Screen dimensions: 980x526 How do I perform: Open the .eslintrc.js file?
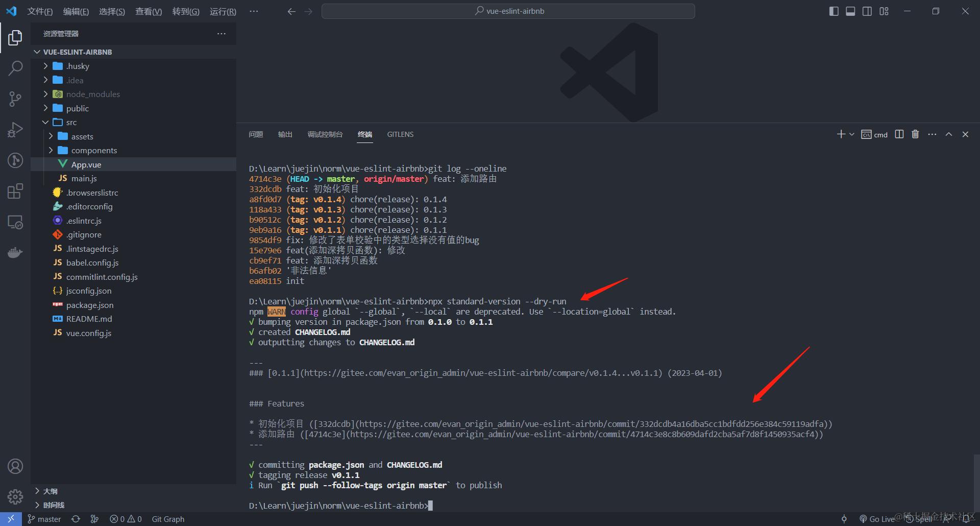[133, 221]
